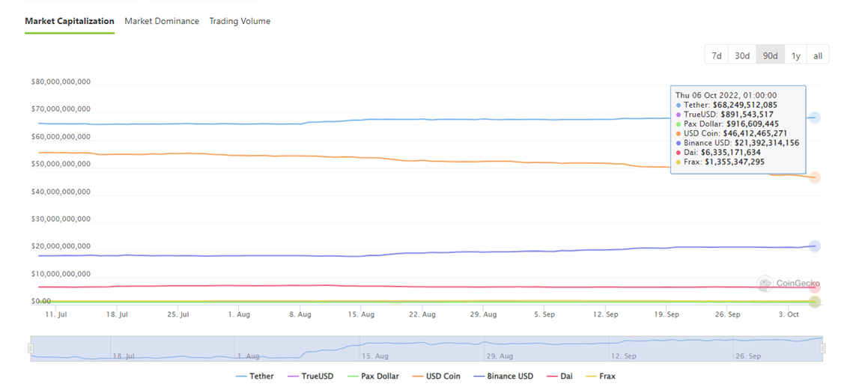Click the $40,000,000,000 axis label
The width and height of the screenshot is (868, 387).
(61, 192)
